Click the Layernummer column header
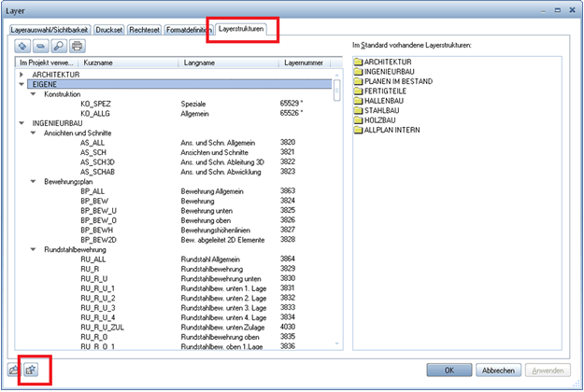Screen dimensions: 584x392 305,63
